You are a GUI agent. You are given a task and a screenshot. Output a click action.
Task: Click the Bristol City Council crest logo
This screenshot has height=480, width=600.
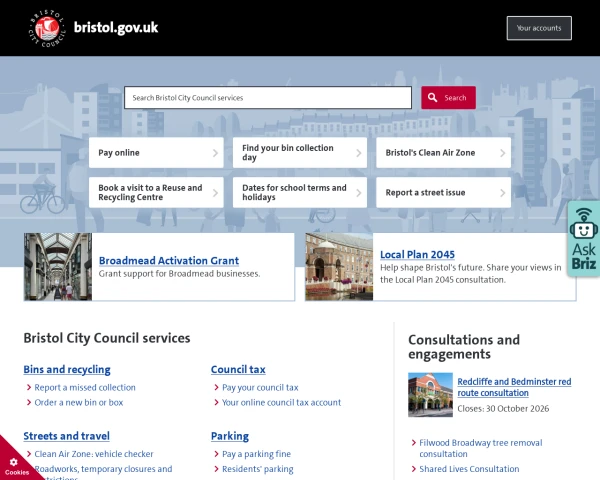coord(47,28)
